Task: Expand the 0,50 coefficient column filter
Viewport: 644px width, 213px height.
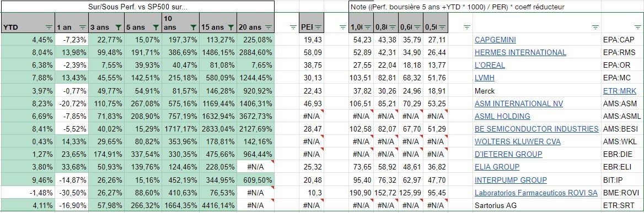Action: pyautogui.click(x=442, y=28)
